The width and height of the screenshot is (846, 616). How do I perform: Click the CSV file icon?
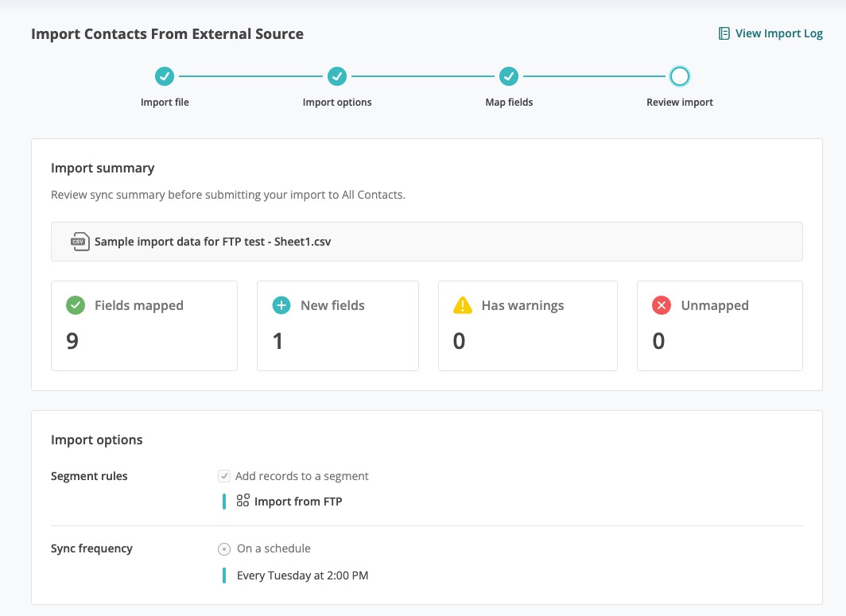tap(80, 242)
